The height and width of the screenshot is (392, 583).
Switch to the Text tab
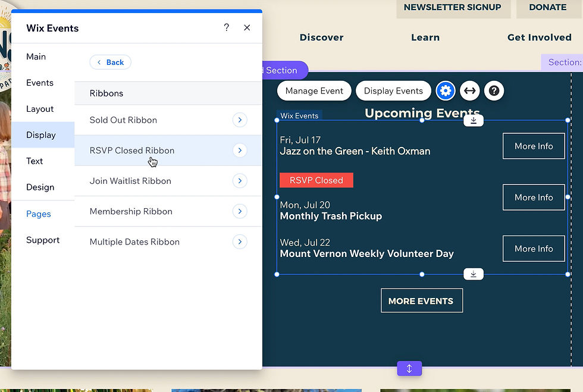coord(35,161)
